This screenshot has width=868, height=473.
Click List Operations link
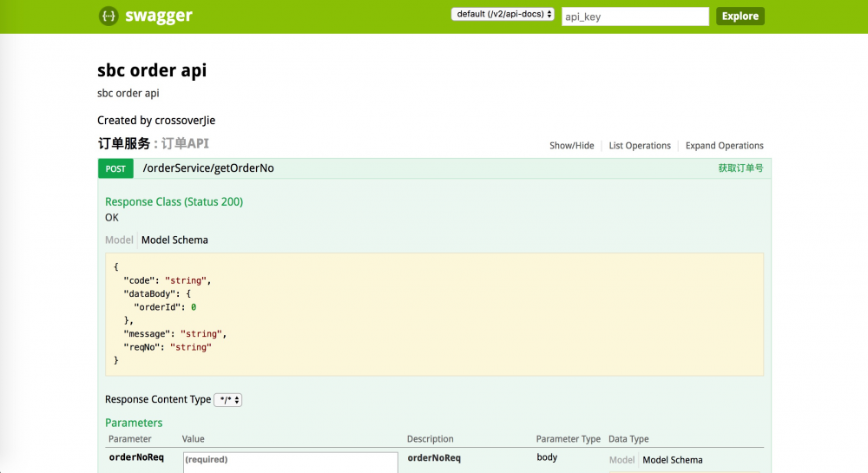640,146
